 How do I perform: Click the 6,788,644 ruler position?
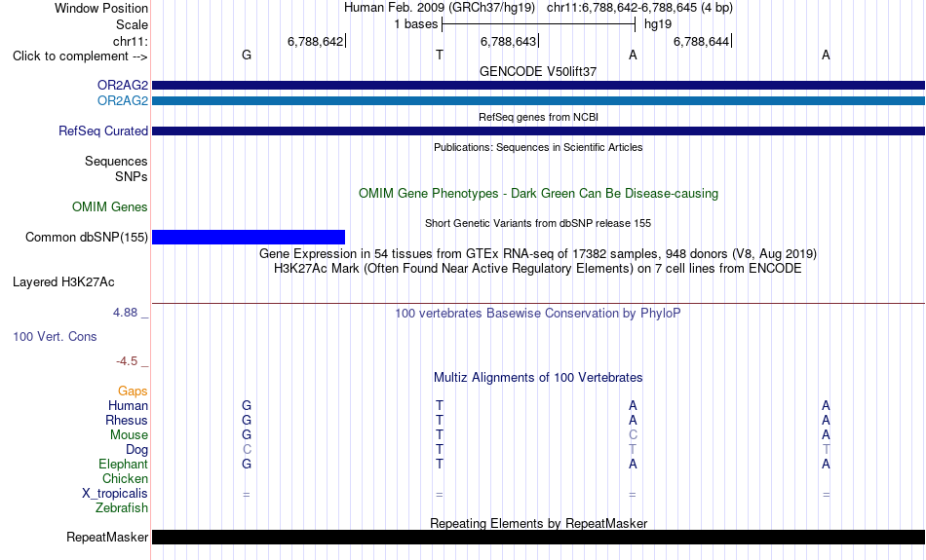click(x=701, y=41)
